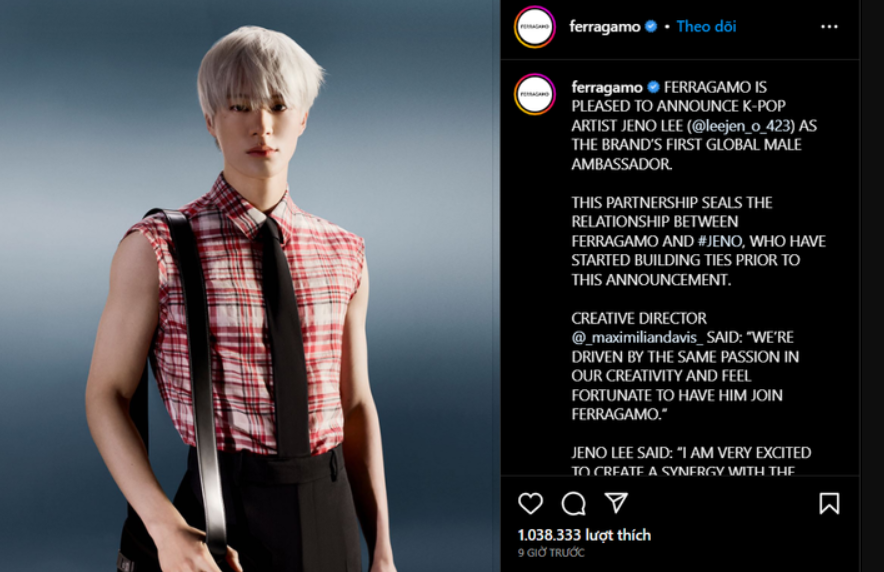Open the @leejen_o_423 mention

click(x=740, y=126)
